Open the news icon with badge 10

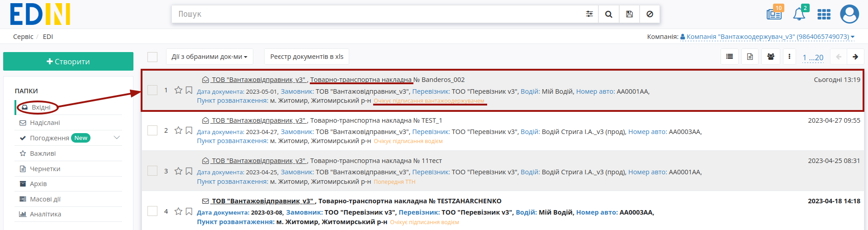774,14
